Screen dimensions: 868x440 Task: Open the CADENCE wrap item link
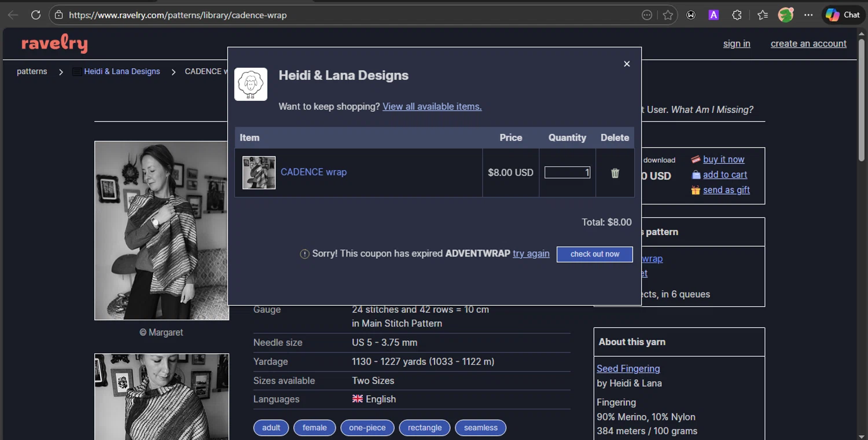(314, 172)
